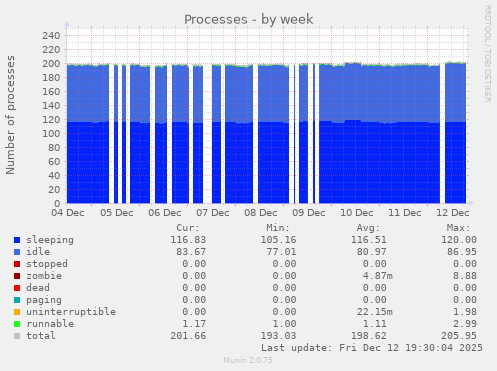The width and height of the screenshot is (497, 371).
Task: Click idle average value 80.97
Action: pos(372,252)
